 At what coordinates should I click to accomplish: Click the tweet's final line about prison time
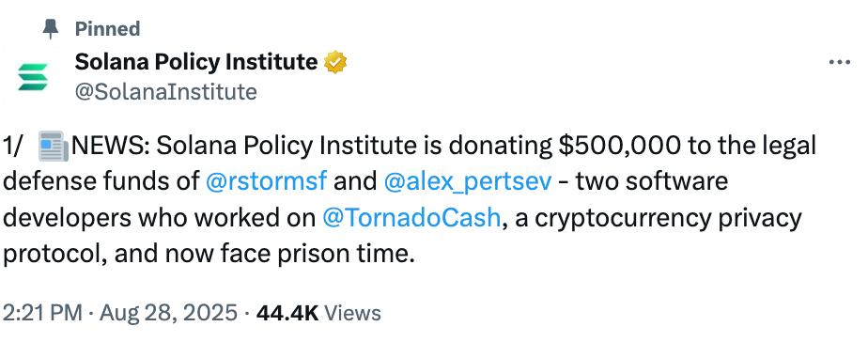tap(209, 254)
